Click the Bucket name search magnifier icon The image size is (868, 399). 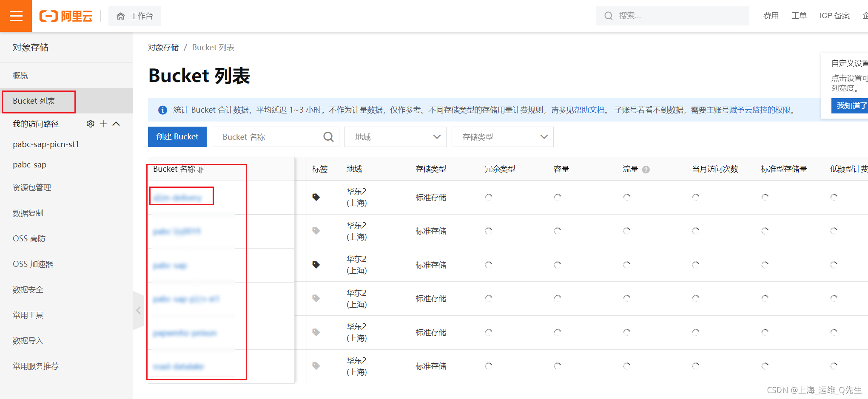point(328,137)
